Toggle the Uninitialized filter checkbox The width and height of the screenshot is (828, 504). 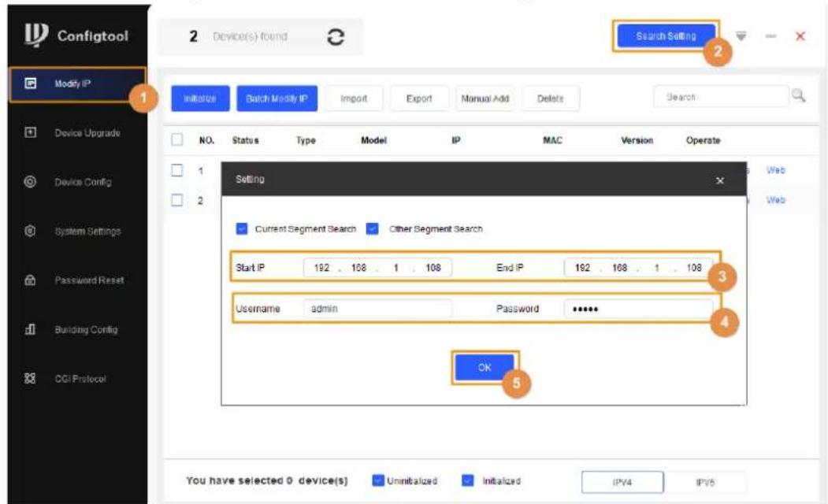(x=377, y=480)
